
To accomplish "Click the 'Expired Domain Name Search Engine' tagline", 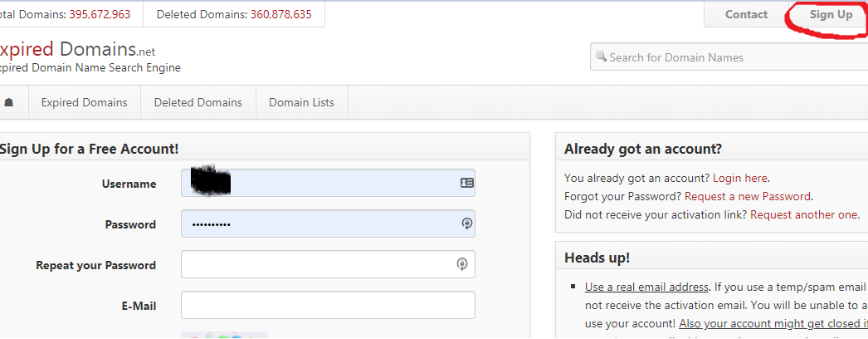I will 90,68.
